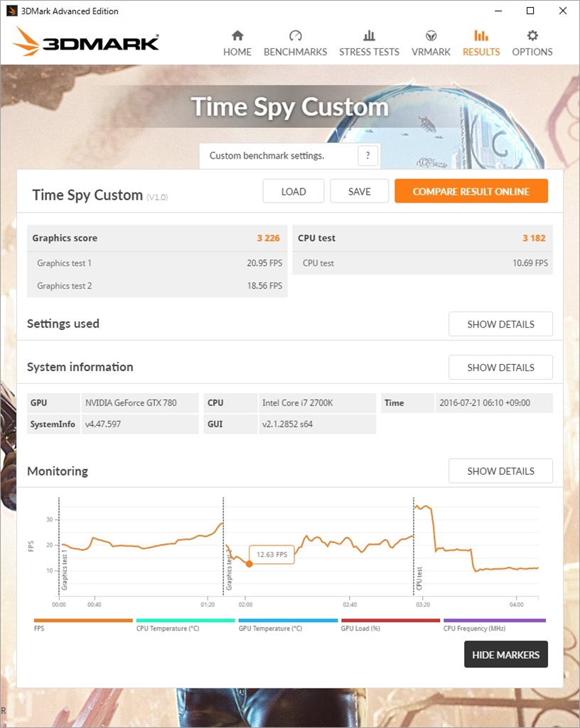Click the LOAD button
Image resolution: width=580 pixels, height=728 pixels.
pos(294,191)
